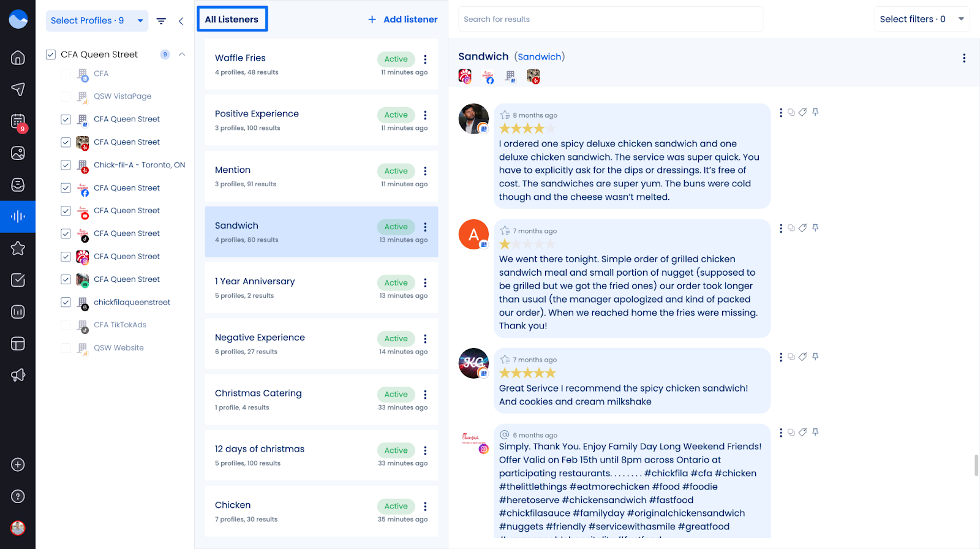Open options for 1 Year Anniversary listener
Image resolution: width=980 pixels, height=549 pixels.
tap(425, 283)
